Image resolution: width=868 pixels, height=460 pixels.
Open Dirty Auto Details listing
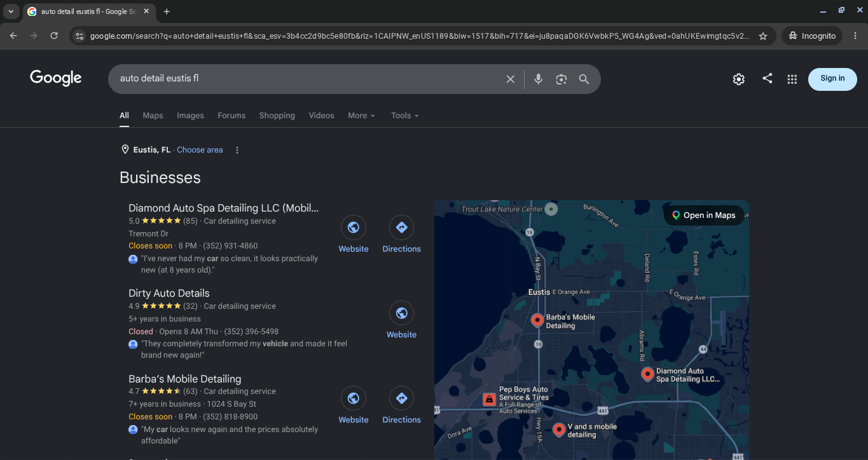coord(169,294)
